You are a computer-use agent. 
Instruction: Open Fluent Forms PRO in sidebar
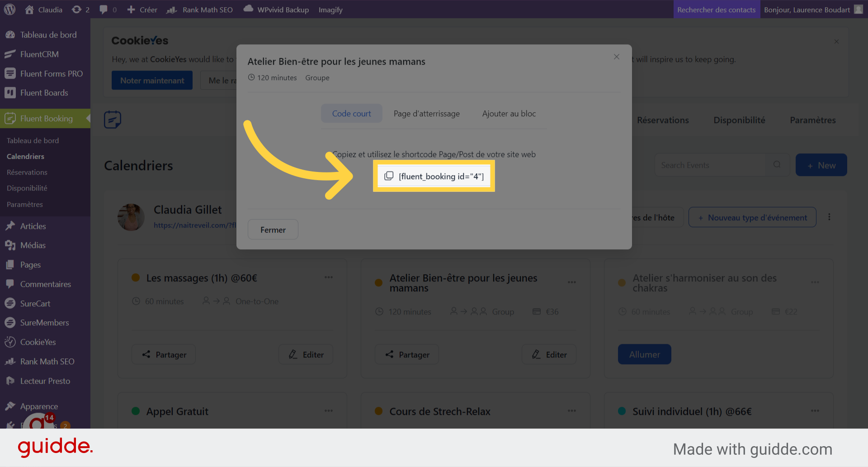(45, 74)
